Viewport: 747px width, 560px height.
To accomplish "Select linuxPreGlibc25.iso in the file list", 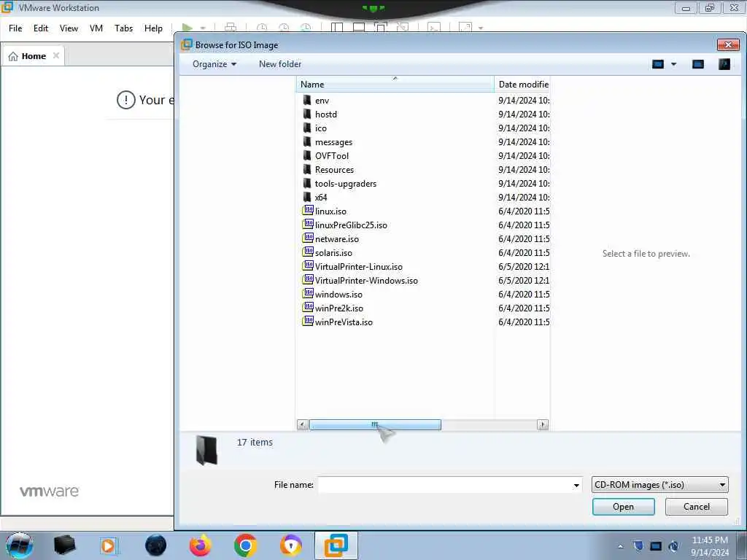I will [x=351, y=225].
